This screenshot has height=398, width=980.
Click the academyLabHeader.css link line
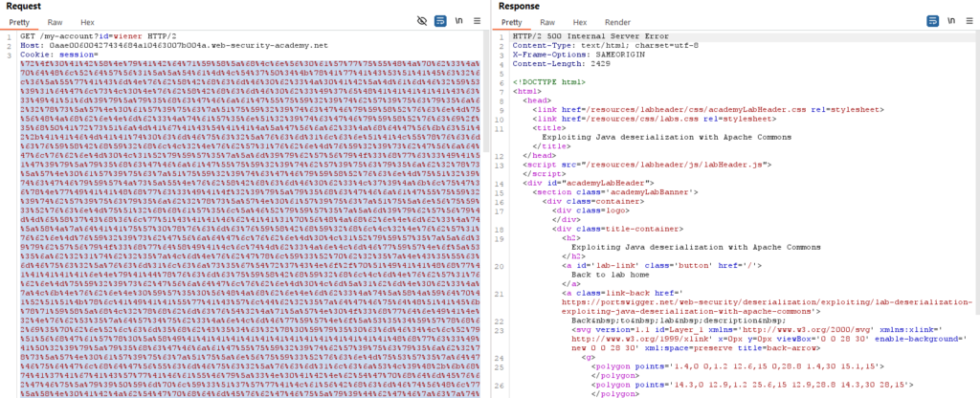pos(709,109)
